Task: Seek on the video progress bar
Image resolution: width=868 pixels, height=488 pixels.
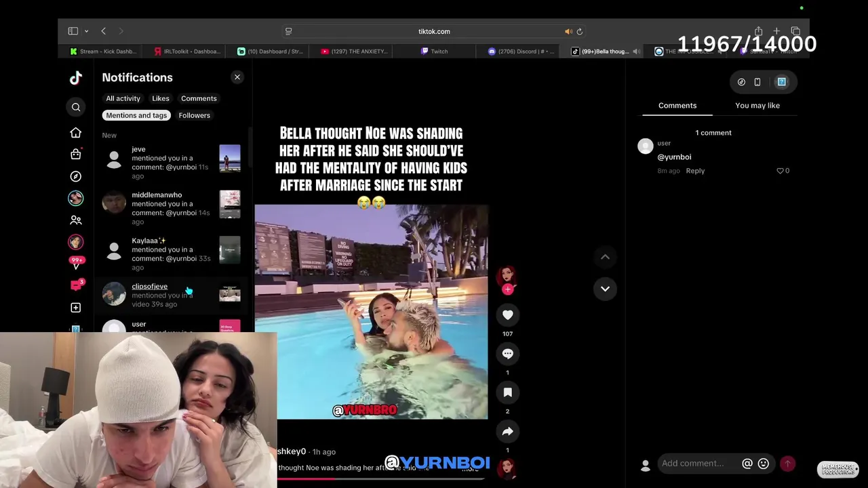Action: 382,479
